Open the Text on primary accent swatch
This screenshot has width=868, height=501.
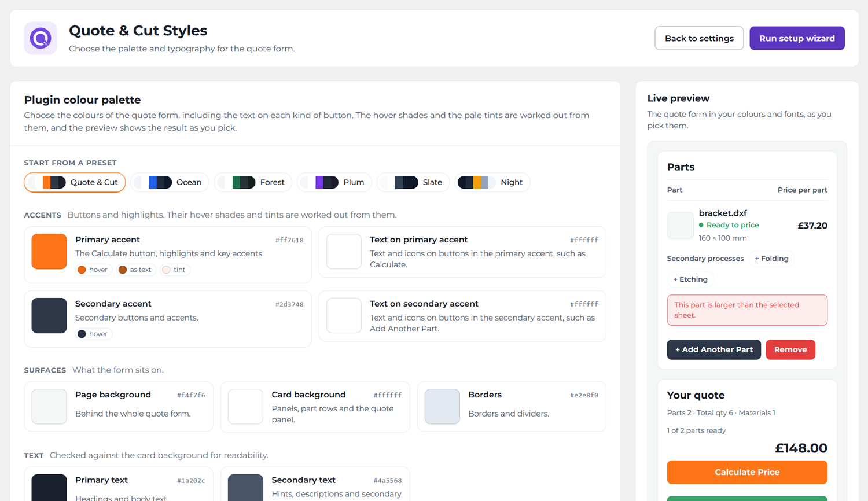[344, 251]
